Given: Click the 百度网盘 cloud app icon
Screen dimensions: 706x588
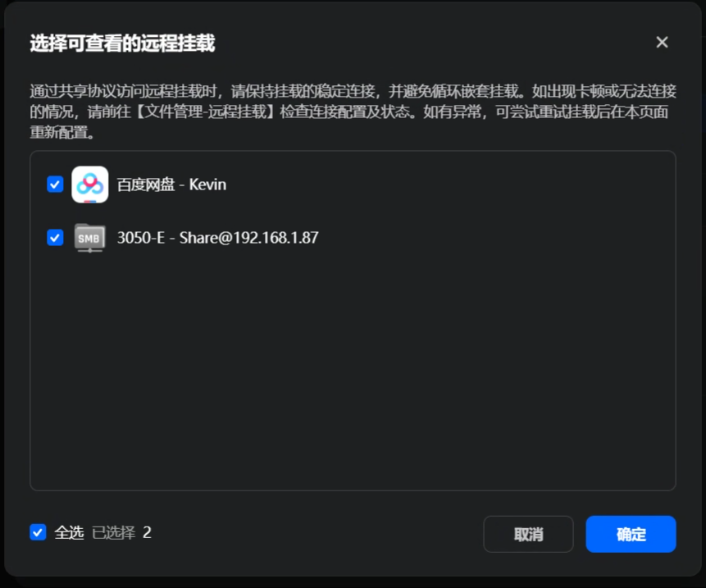Looking at the screenshot, I should (x=90, y=185).
